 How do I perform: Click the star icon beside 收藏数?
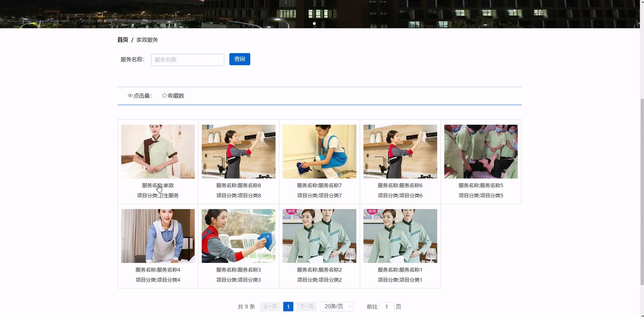pyautogui.click(x=164, y=96)
